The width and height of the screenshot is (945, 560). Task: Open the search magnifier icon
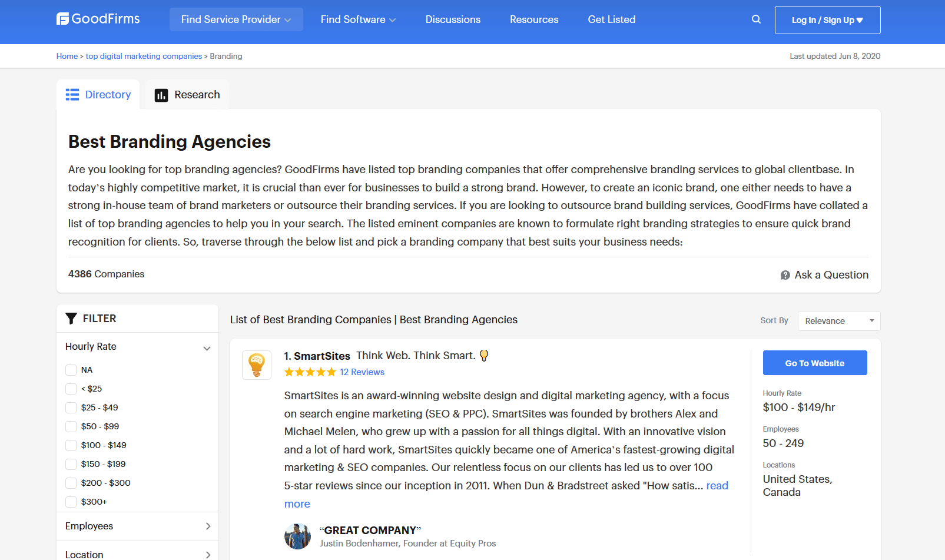click(756, 19)
